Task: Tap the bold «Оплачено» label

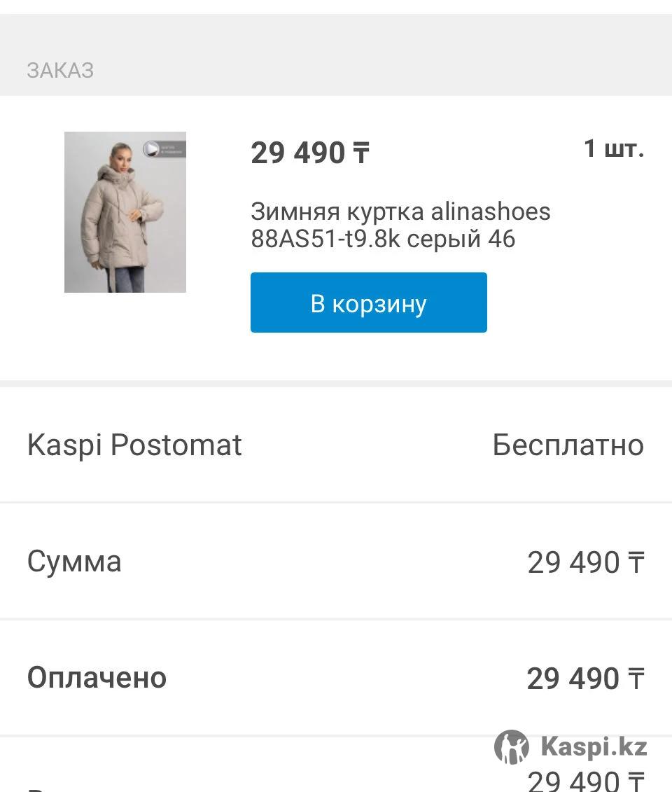Action: coord(97,678)
